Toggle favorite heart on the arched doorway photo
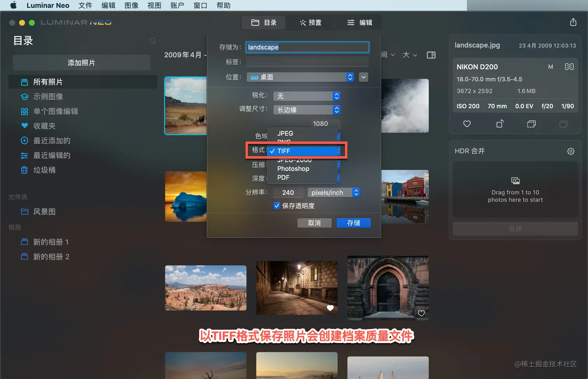This screenshot has height=379, width=588. pyautogui.click(x=421, y=313)
